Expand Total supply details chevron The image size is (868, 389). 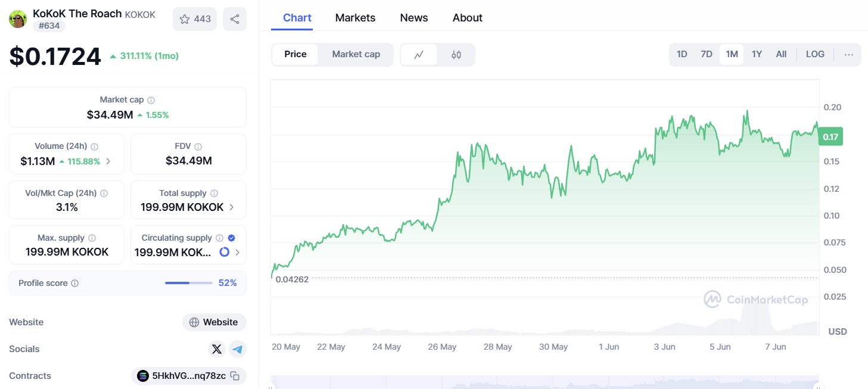(x=232, y=207)
